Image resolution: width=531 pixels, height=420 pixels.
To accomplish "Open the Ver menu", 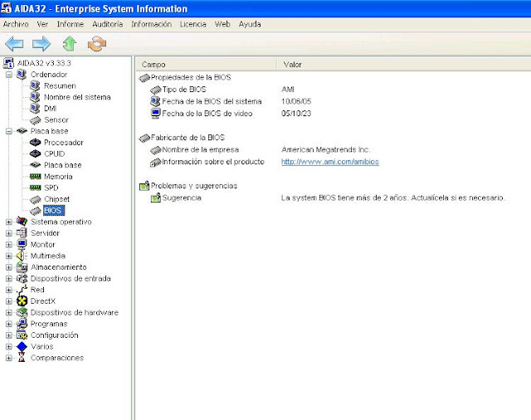I will [x=42, y=24].
